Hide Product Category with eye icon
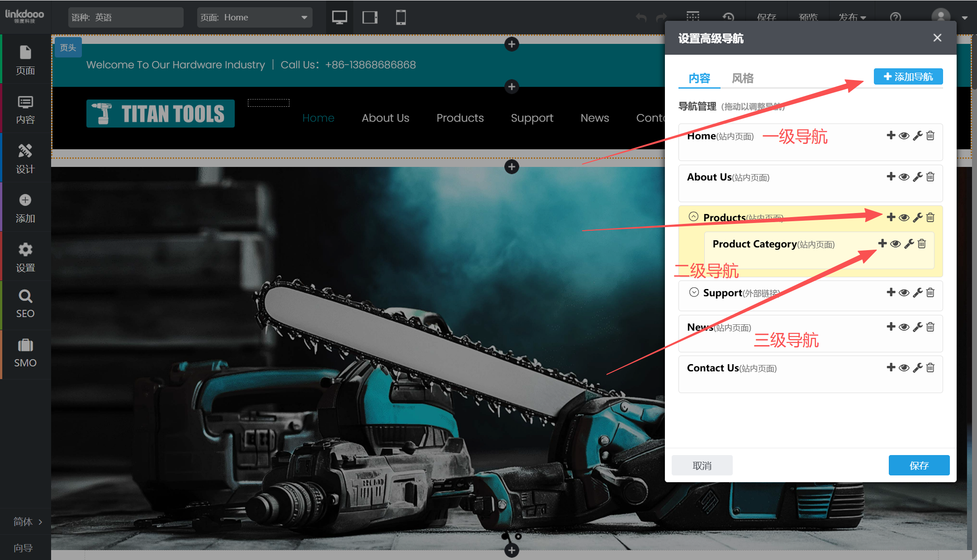This screenshot has width=977, height=560. pyautogui.click(x=895, y=244)
